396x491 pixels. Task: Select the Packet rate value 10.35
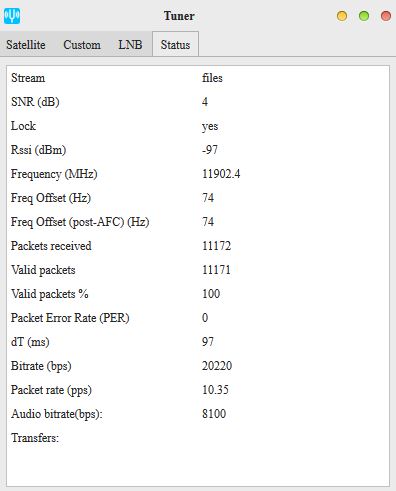coord(215,390)
